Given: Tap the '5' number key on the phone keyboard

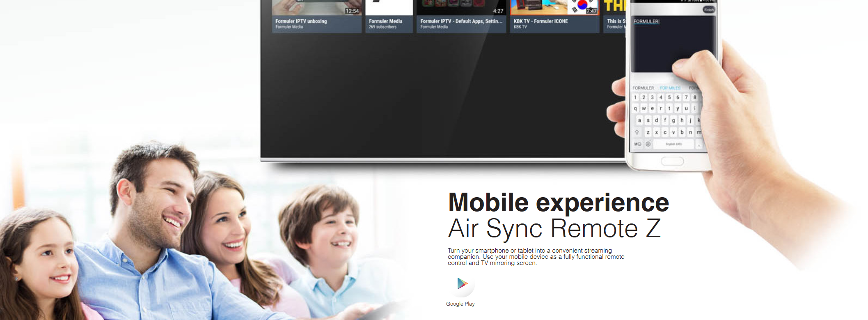Looking at the screenshot, I should (669, 97).
